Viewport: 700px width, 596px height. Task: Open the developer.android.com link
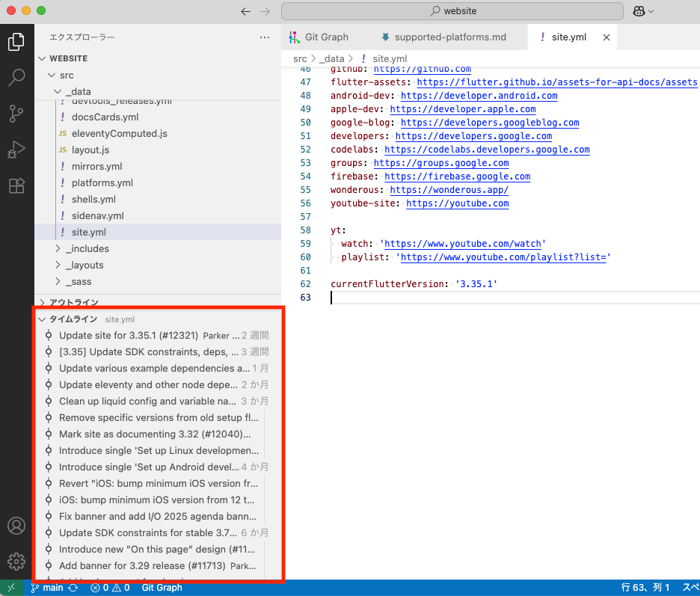479,96
